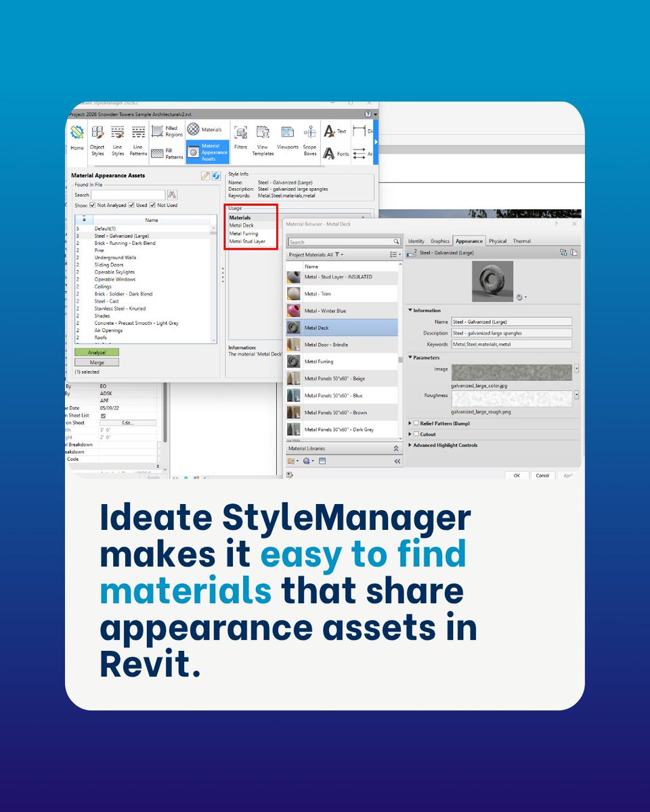Image resolution: width=650 pixels, height=812 pixels.
Task: Select the Appearance tab
Action: tap(469, 241)
